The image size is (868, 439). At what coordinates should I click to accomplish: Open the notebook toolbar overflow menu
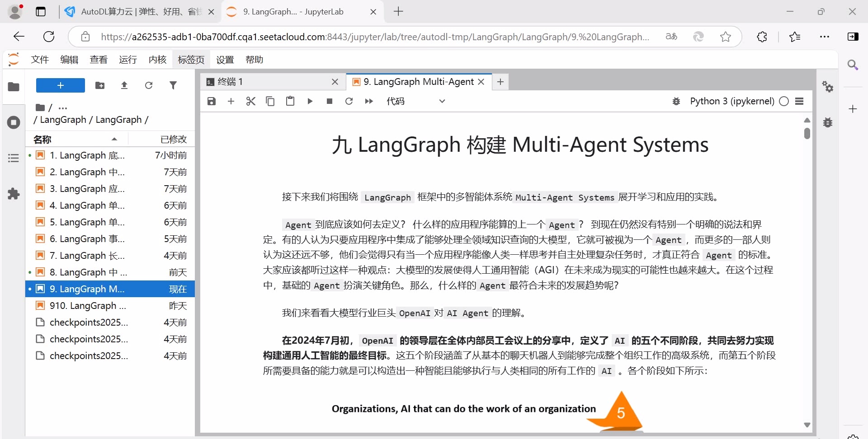coord(799,101)
